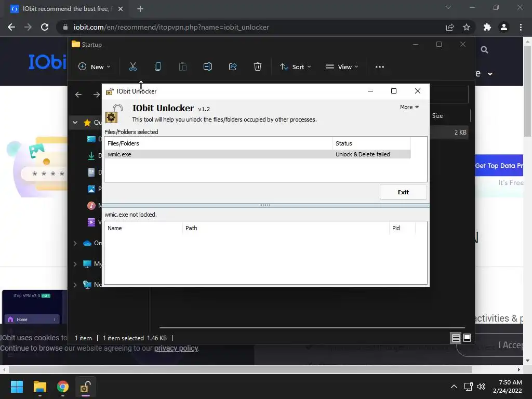Image resolution: width=532 pixels, height=399 pixels.
Task: Click the Path column header in process list
Action: (x=286, y=229)
